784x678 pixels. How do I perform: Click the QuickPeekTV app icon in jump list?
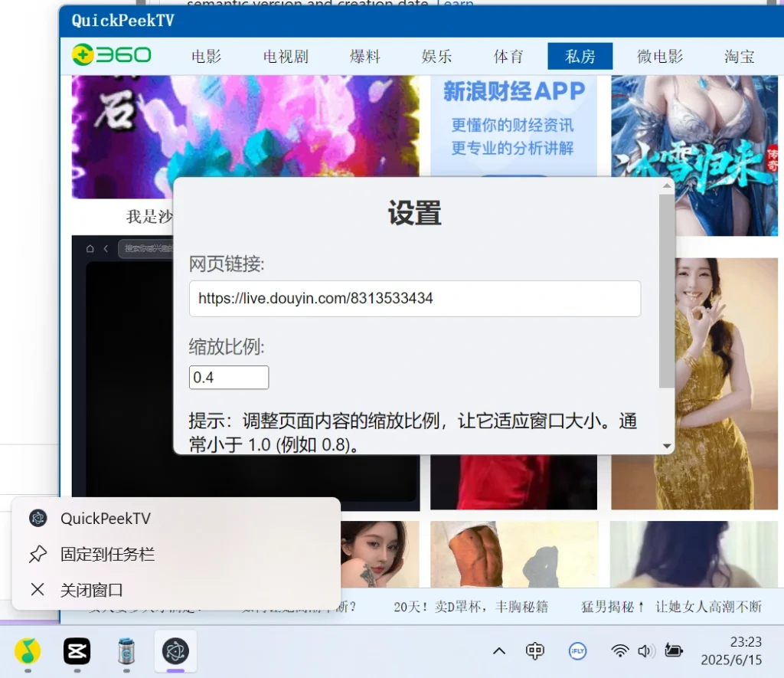coord(38,518)
